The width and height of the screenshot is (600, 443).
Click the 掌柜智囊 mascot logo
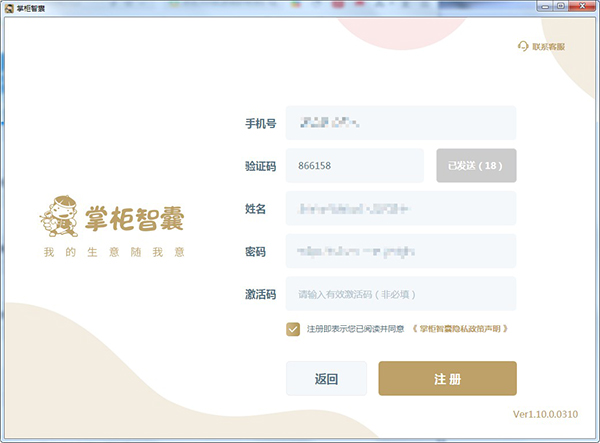pos(59,216)
